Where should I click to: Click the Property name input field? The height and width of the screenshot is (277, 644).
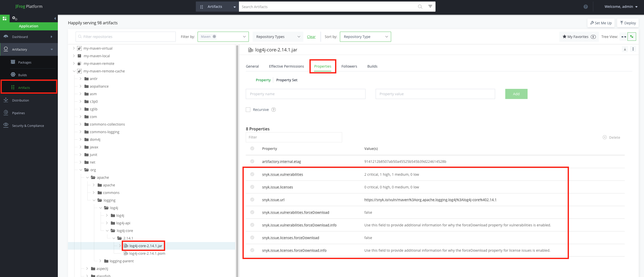[305, 94]
